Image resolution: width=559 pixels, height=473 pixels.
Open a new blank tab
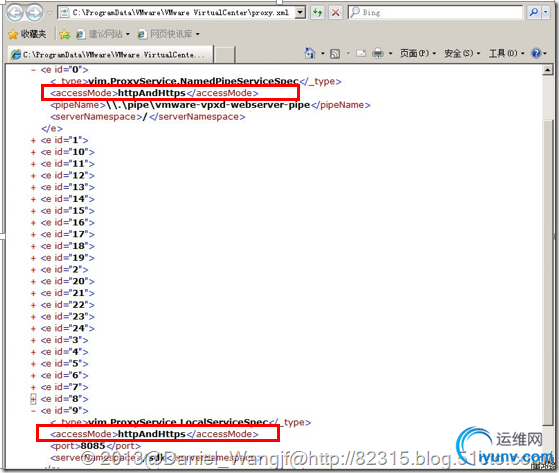pos(225,55)
